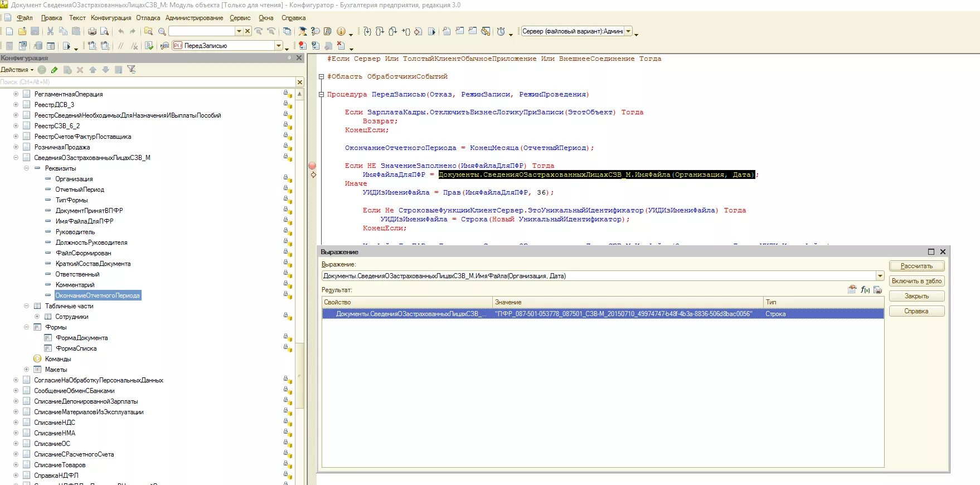Click the Move up arrow in Configuration panel
Viewport: 980px width, 485px height.
pyautogui.click(x=93, y=70)
